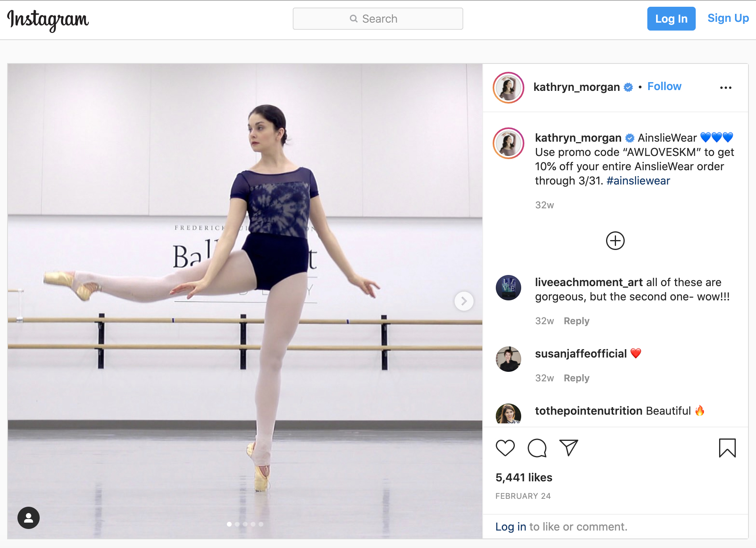
Task: Jump to second carousel dot
Action: point(237,524)
